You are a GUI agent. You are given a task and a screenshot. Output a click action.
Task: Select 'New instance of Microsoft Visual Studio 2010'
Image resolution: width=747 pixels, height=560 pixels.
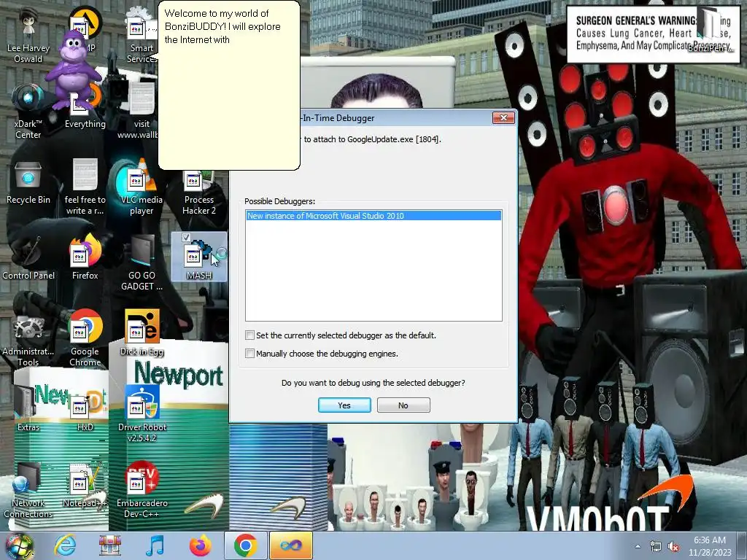(373, 216)
